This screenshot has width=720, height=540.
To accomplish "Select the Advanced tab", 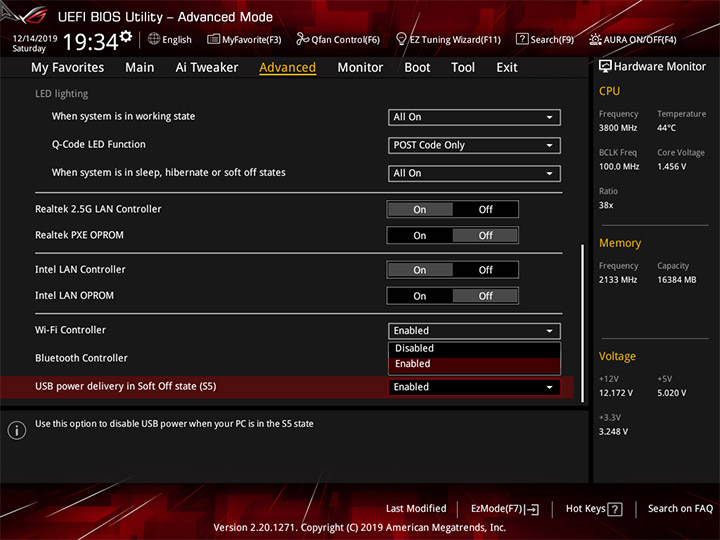I will click(x=287, y=68).
